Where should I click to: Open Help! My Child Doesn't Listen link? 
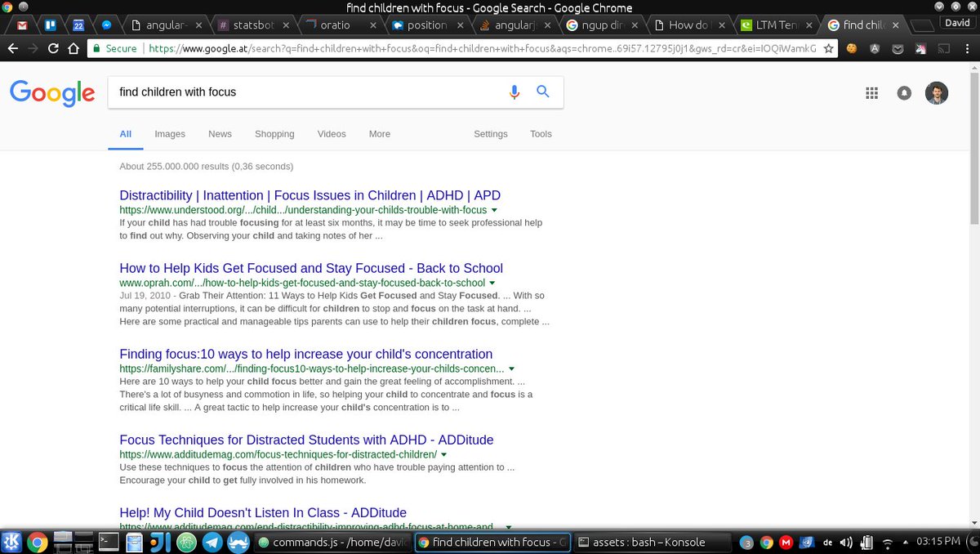(263, 513)
